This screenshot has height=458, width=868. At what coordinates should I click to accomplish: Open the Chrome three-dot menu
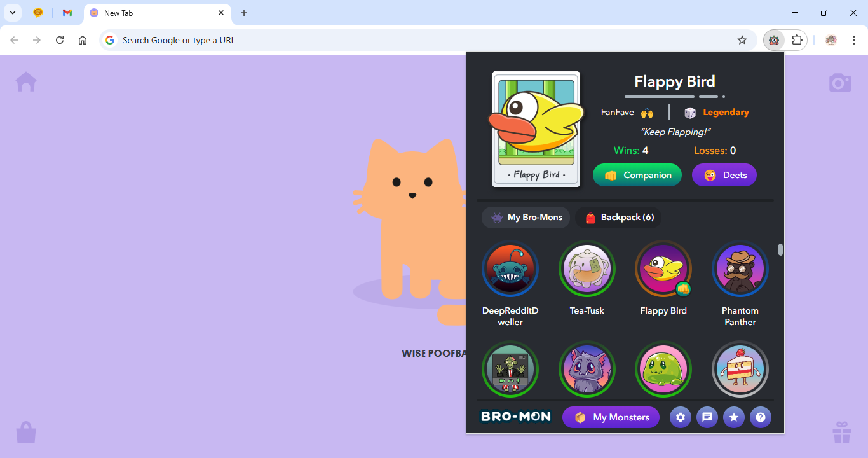coord(855,40)
